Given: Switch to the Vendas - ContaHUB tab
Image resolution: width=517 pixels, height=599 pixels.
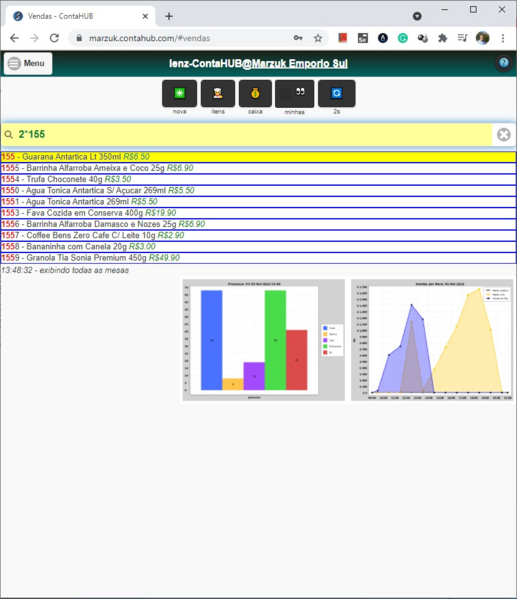Looking at the screenshot, I should [x=80, y=16].
